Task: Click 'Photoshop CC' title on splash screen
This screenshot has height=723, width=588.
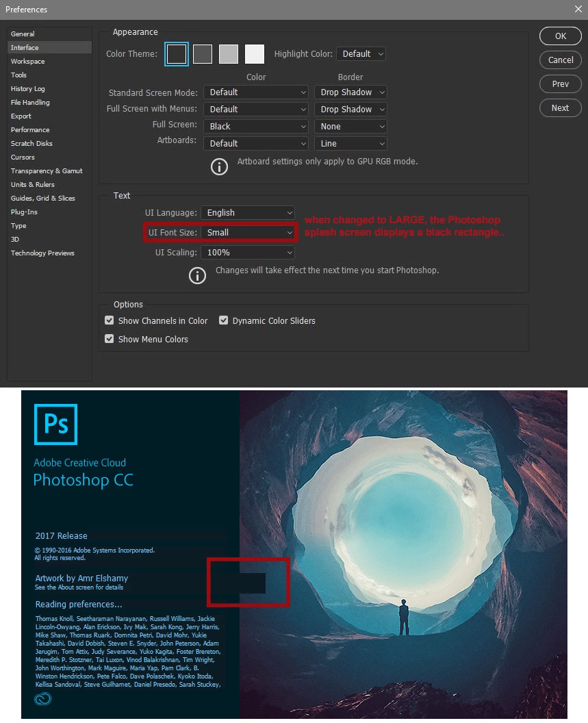Action: pyautogui.click(x=83, y=481)
